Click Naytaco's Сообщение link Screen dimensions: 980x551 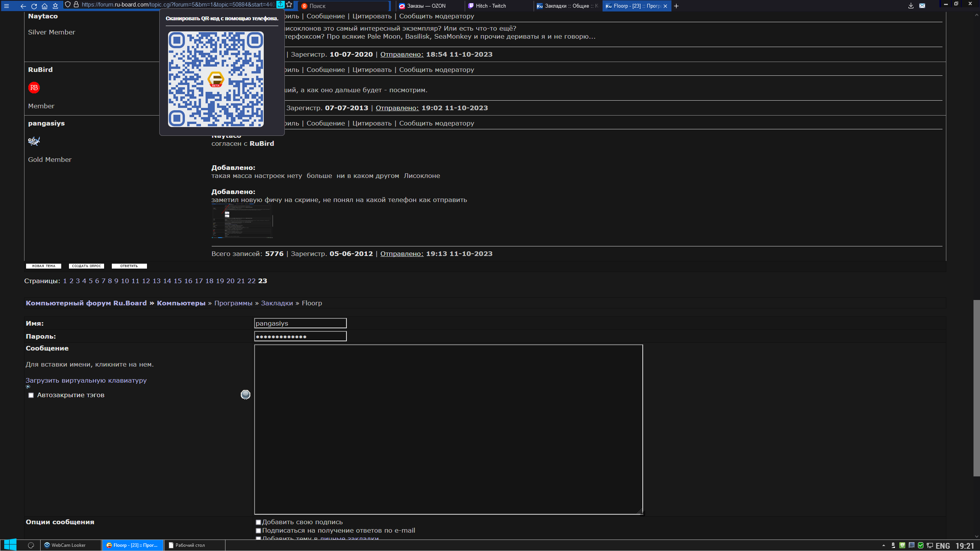[x=325, y=16]
